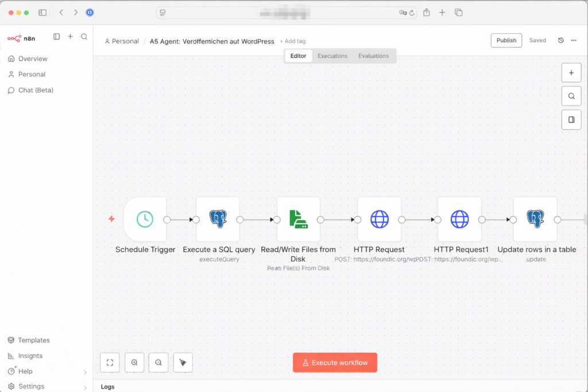Expand the Settings submenu in sidebar
This screenshot has height=392, width=588.
[85, 387]
